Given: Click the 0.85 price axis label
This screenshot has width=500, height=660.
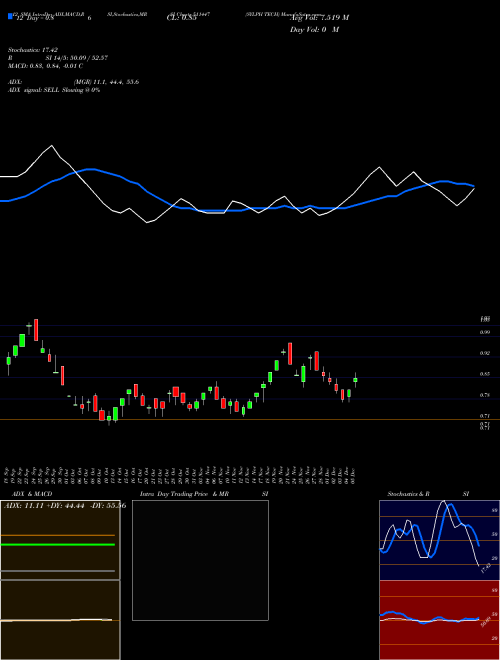Looking at the screenshot, I should pyautogui.click(x=485, y=374).
